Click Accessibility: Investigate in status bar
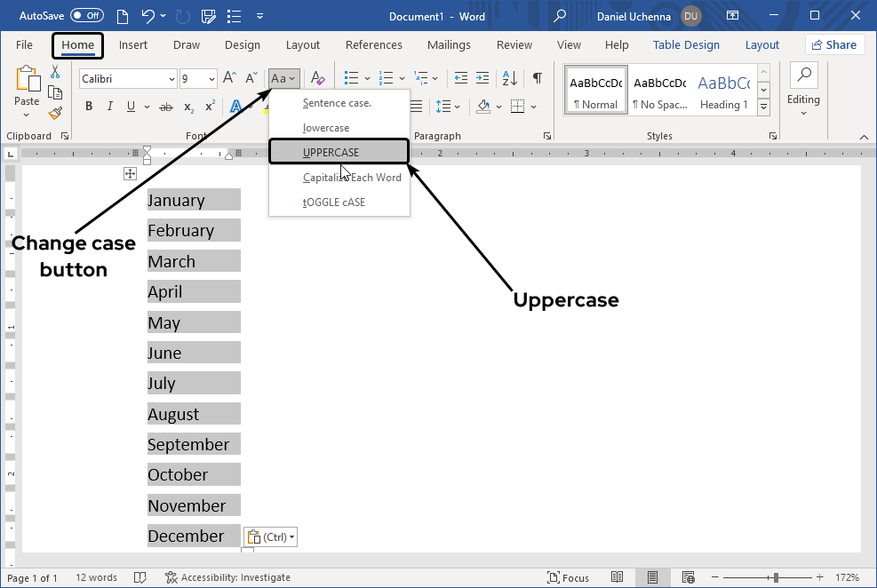This screenshot has height=588, width=877. point(227,577)
